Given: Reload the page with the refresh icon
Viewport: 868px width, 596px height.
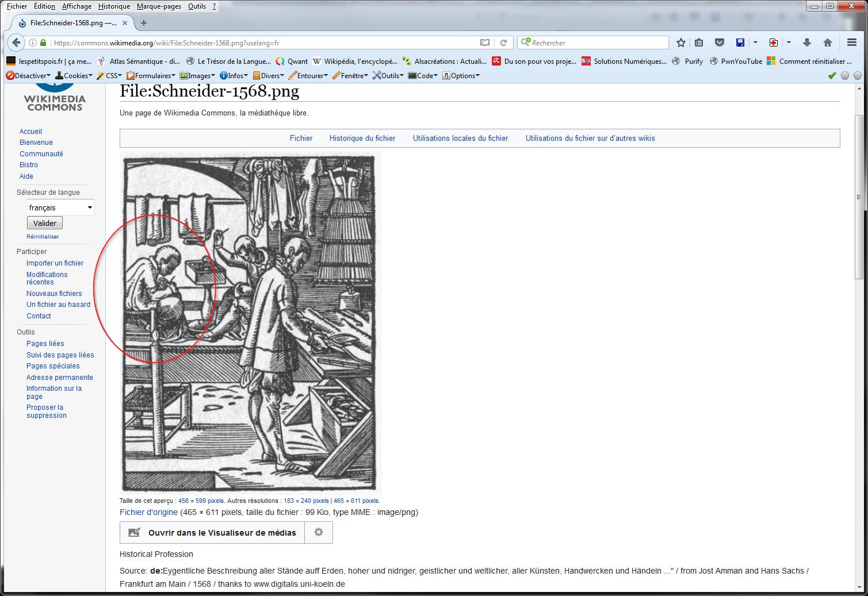Looking at the screenshot, I should (x=503, y=43).
